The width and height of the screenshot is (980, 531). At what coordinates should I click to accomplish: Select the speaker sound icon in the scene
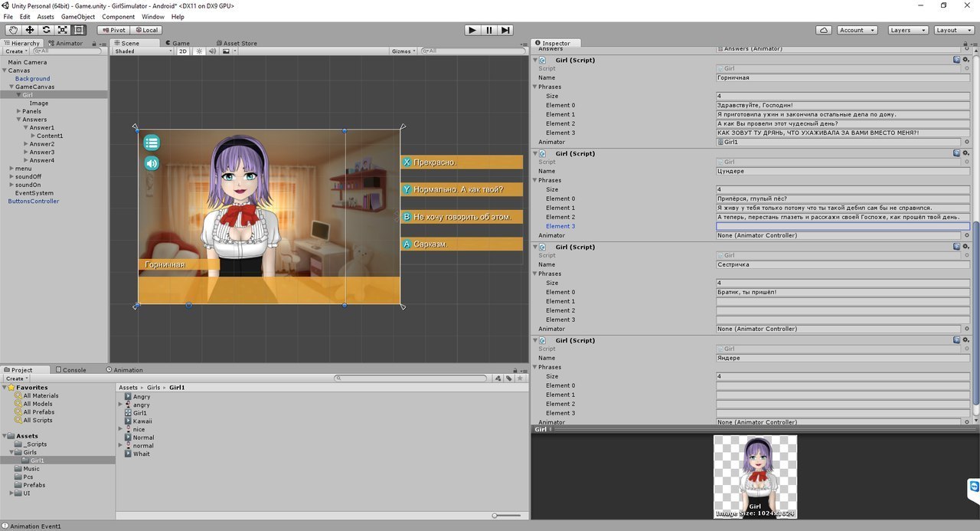152,163
